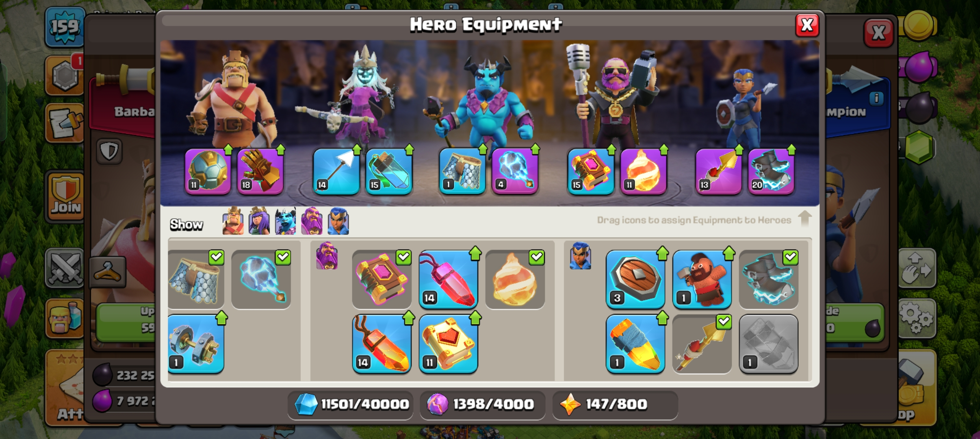Image resolution: width=980 pixels, height=439 pixels.
Task: Pick the level 11 Healing Tome item
Action: click(x=448, y=344)
